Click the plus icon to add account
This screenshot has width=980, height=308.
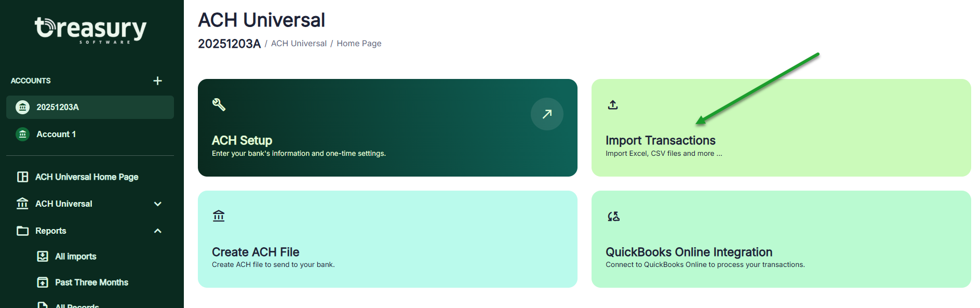[158, 81]
